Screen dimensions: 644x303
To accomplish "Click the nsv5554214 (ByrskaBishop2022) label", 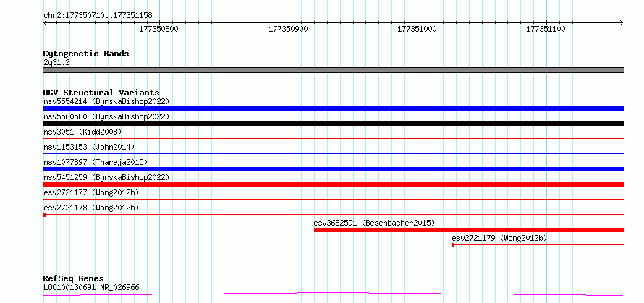I will (x=106, y=101).
